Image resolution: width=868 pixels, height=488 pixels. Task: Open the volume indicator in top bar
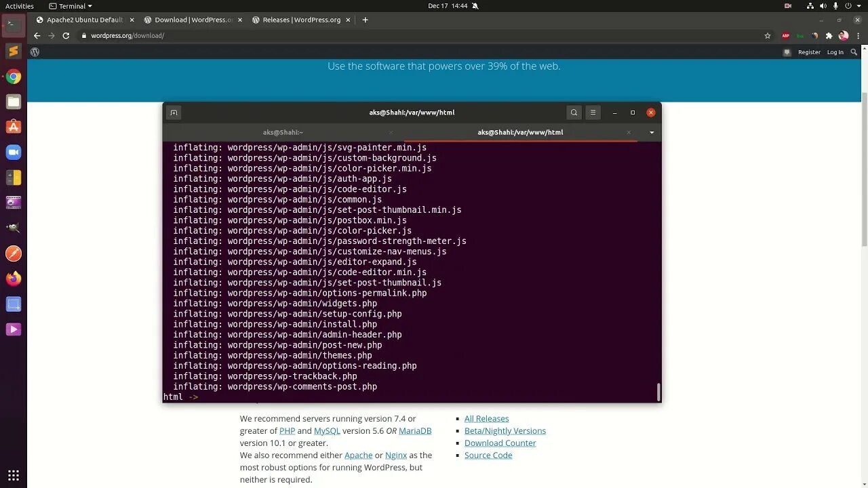point(823,6)
